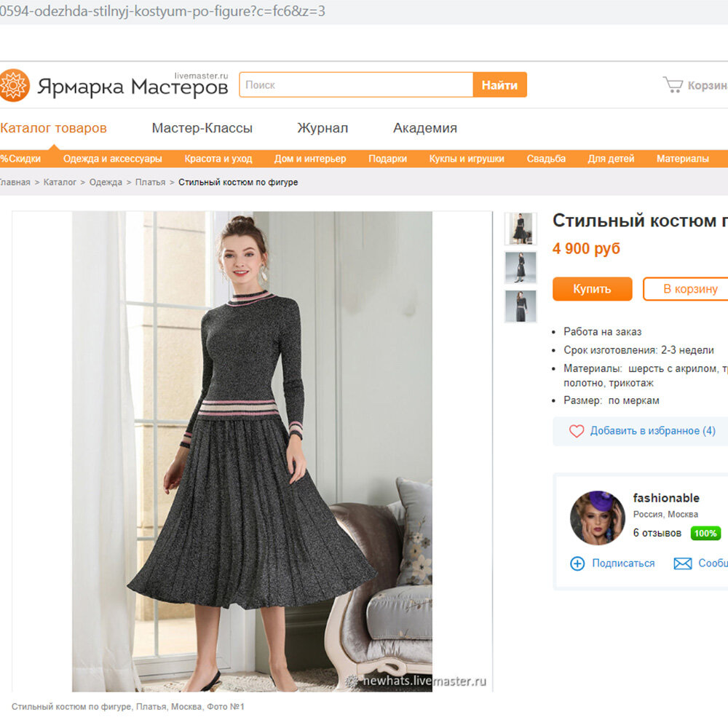Screen dimensions: 728x728
Task: Select first product thumbnail
Action: pyautogui.click(x=521, y=229)
